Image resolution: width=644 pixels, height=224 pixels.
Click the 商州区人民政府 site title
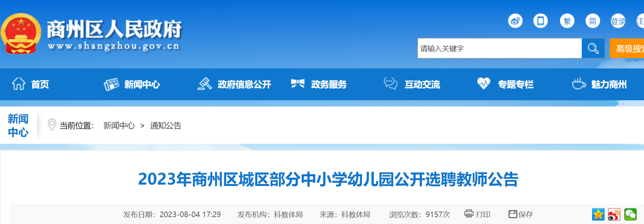[x=114, y=29]
